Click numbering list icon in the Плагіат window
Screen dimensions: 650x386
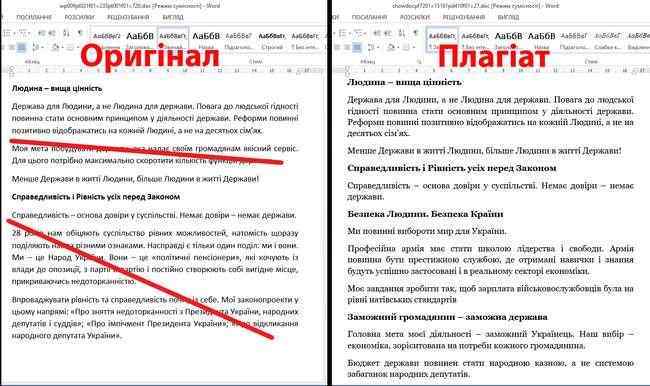point(343,33)
